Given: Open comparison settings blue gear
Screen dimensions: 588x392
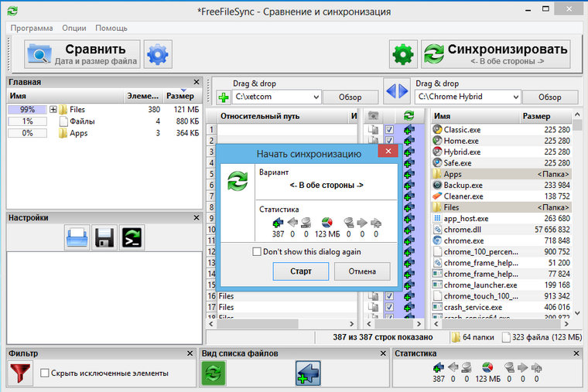Looking at the screenshot, I should [158, 54].
